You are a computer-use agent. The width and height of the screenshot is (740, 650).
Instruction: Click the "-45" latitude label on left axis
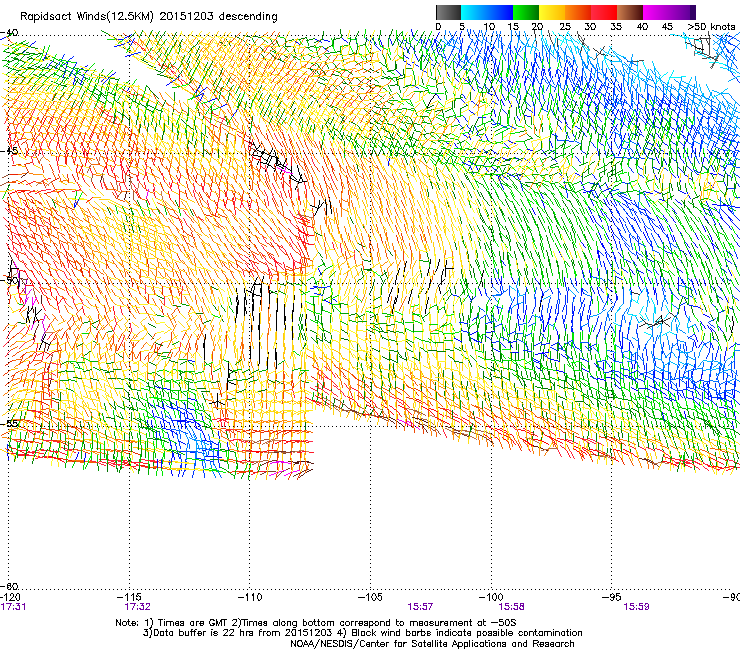[x=9, y=151]
